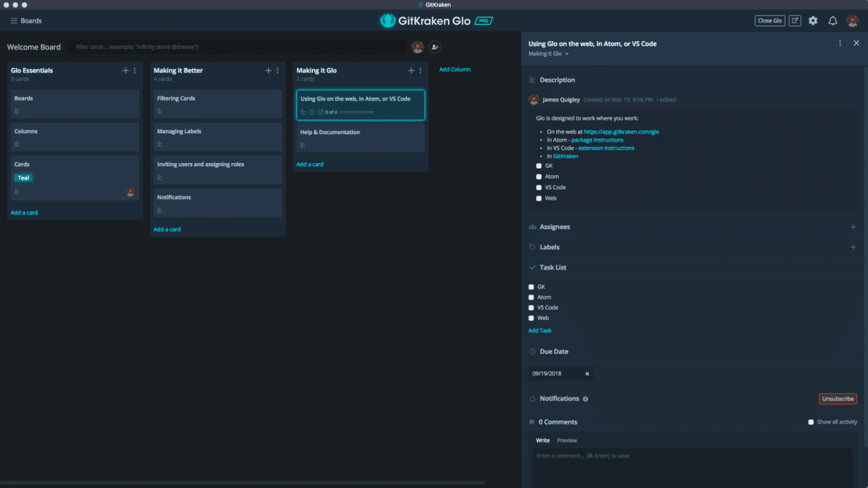Click your profile avatar top right
Image resolution: width=868 pixels, height=488 pixels.
pos(852,20)
